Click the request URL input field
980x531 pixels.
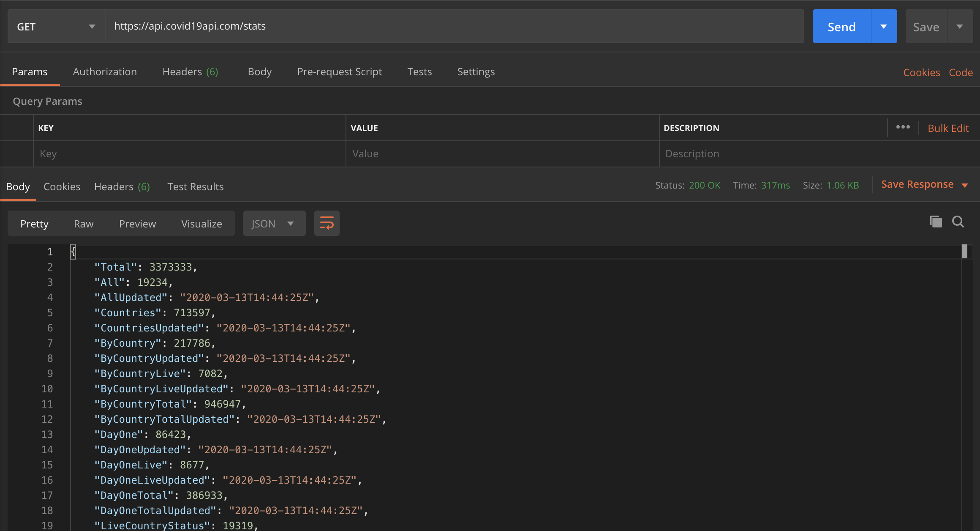tap(454, 26)
